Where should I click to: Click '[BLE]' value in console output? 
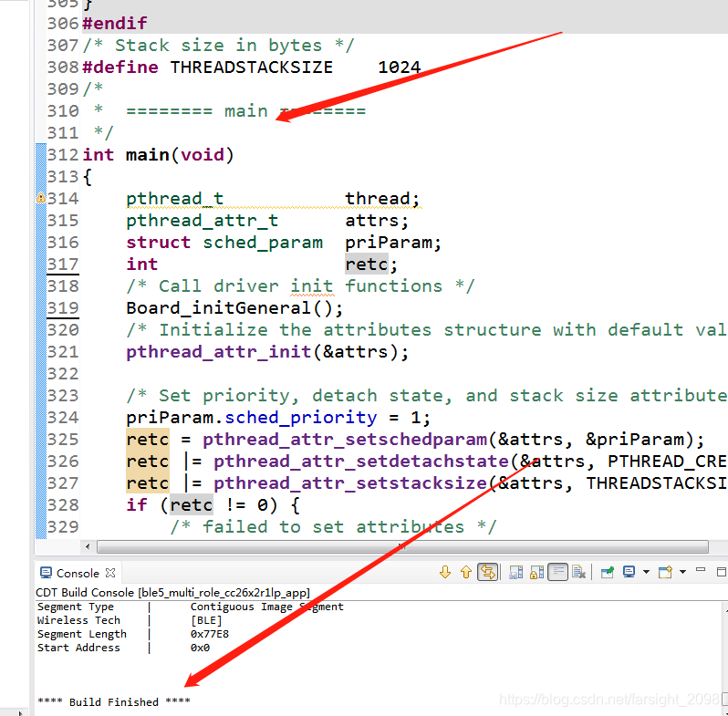pos(206,620)
